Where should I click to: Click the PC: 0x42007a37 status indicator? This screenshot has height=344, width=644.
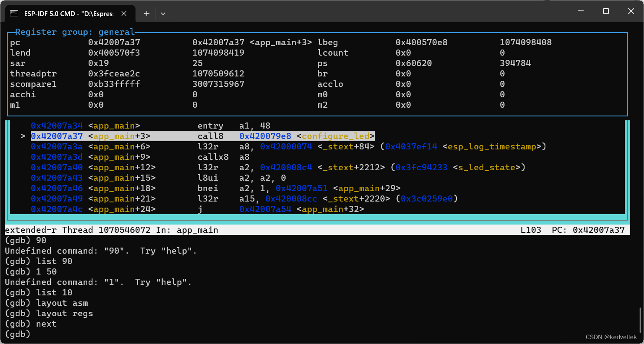pyautogui.click(x=588, y=230)
